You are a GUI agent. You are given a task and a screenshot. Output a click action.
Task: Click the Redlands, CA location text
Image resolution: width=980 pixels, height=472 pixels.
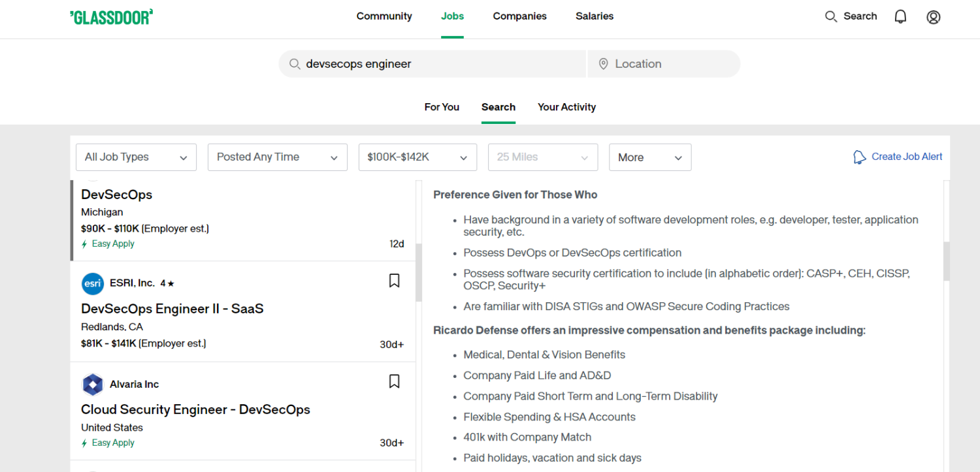(x=112, y=327)
